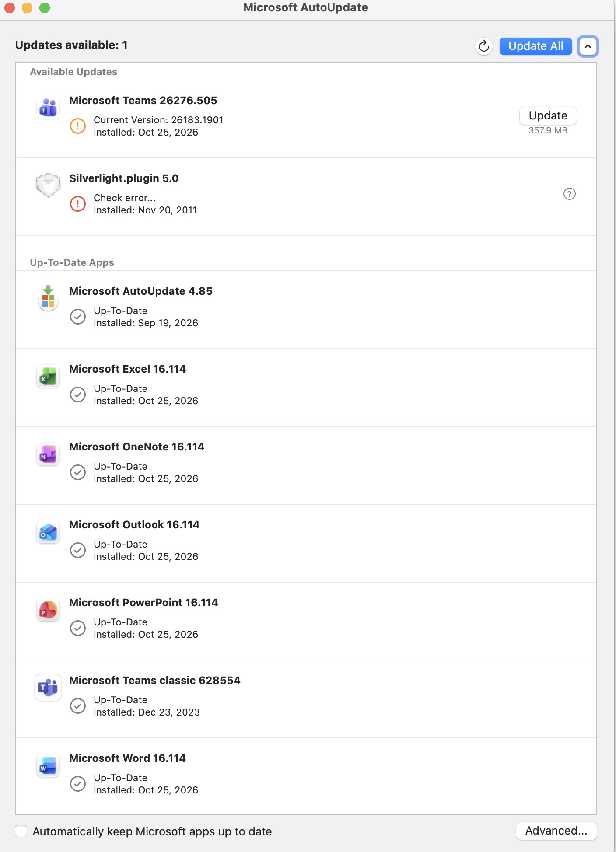Click the Microsoft OneNote app icon
This screenshot has height=852, width=616.
click(x=48, y=454)
